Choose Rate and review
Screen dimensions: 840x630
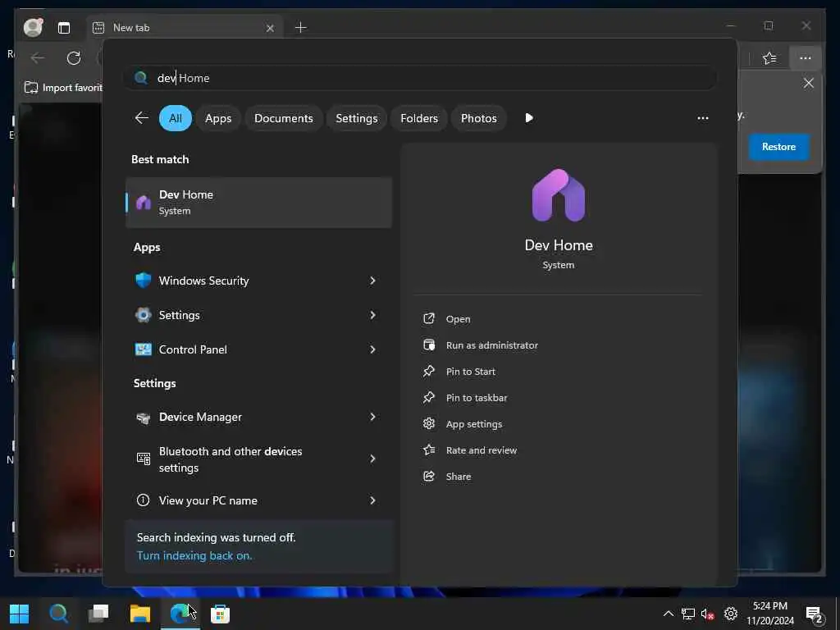coord(481,450)
